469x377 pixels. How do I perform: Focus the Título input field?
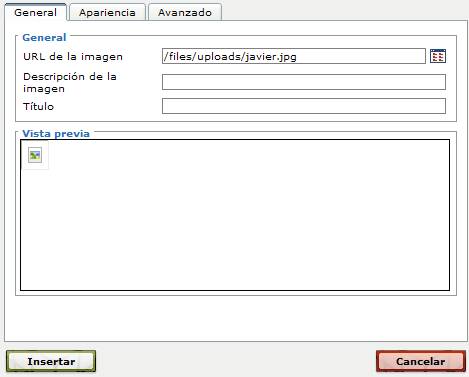pos(304,106)
